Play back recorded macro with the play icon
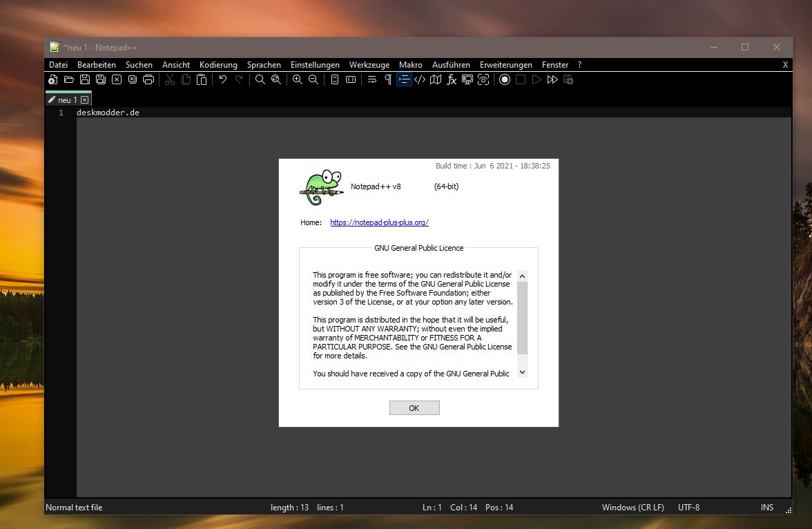Viewport: 812px width, 529px height. (x=536, y=79)
